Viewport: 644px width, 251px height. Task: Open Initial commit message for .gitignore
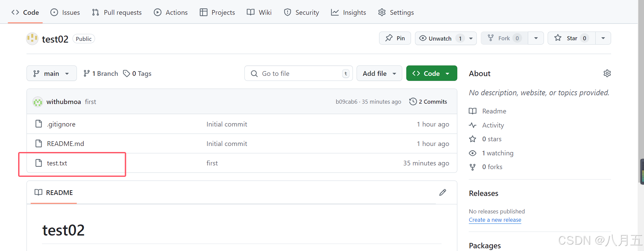coord(227,124)
